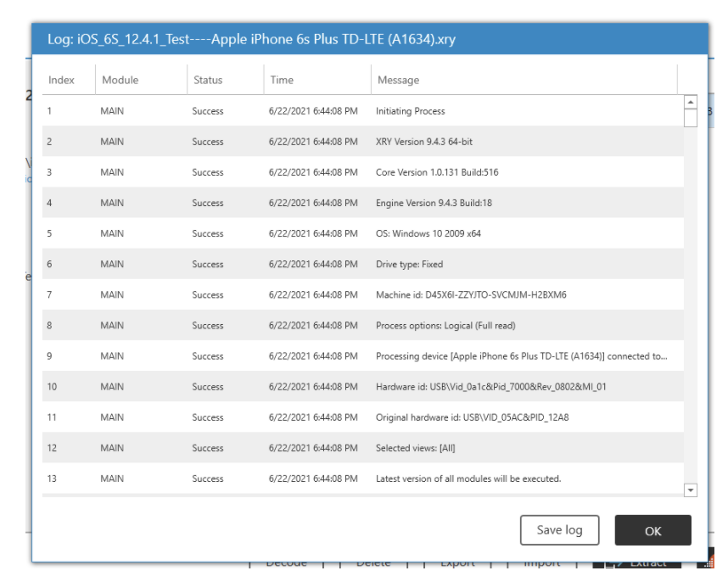Click the MAIN module cell in row 5
Viewport: 728px width, 582px height.
112,233
